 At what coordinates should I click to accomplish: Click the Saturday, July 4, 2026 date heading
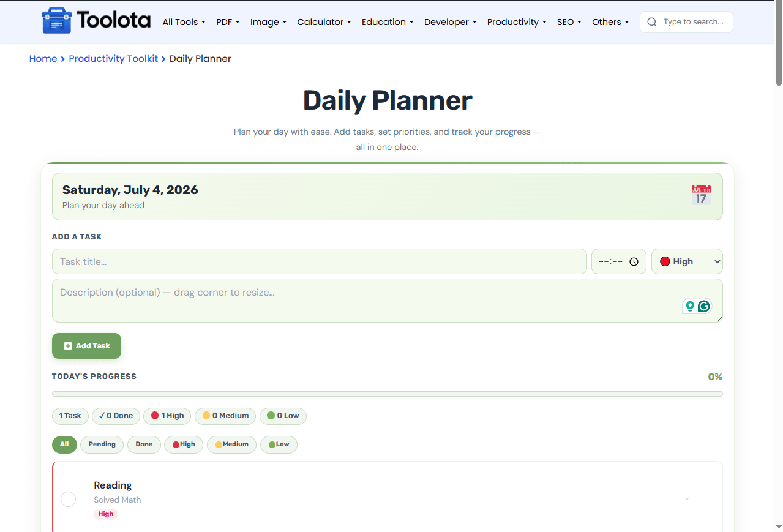pos(130,190)
